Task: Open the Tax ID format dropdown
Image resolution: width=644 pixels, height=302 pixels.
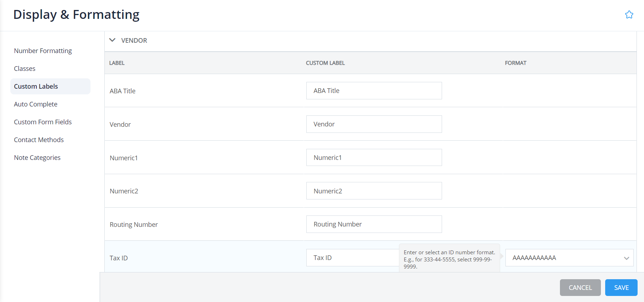Action: 569,258
